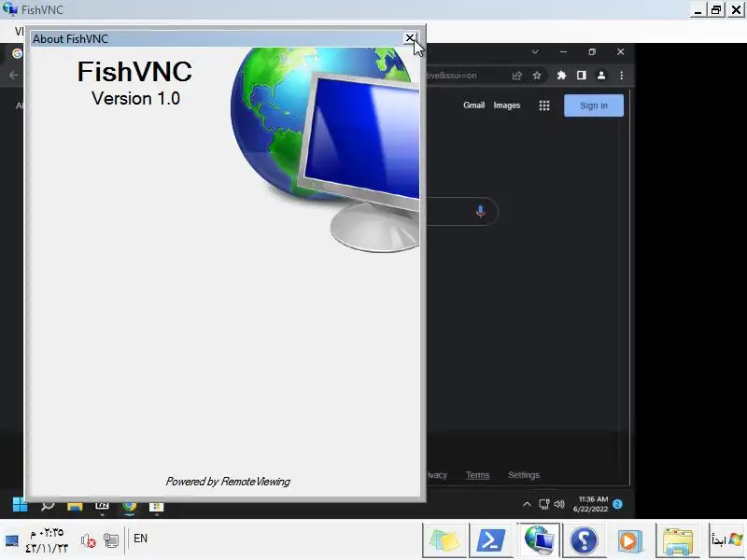Open Windows Explorer folder taskbar icon

(x=677, y=540)
